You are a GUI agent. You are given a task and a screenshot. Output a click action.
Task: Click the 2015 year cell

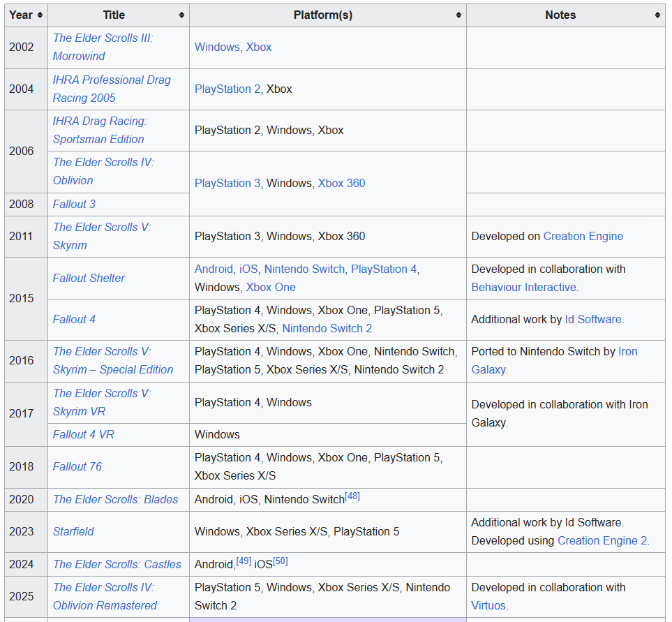[x=26, y=298]
